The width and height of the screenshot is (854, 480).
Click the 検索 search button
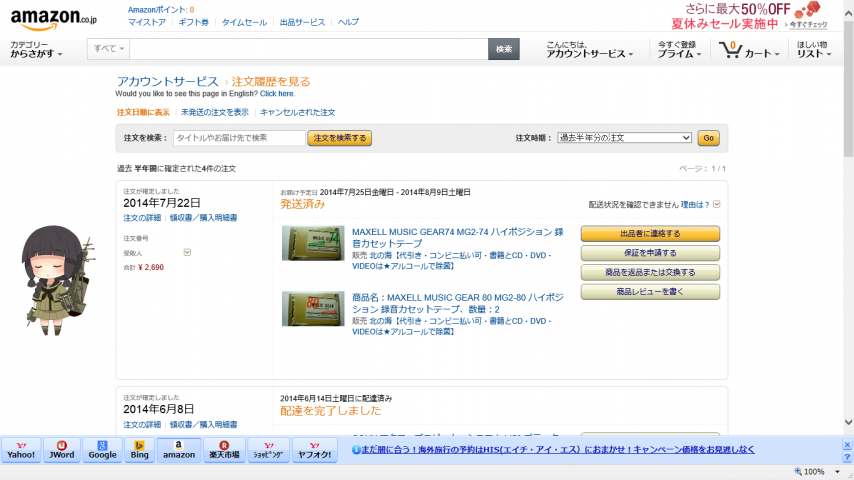(504, 49)
